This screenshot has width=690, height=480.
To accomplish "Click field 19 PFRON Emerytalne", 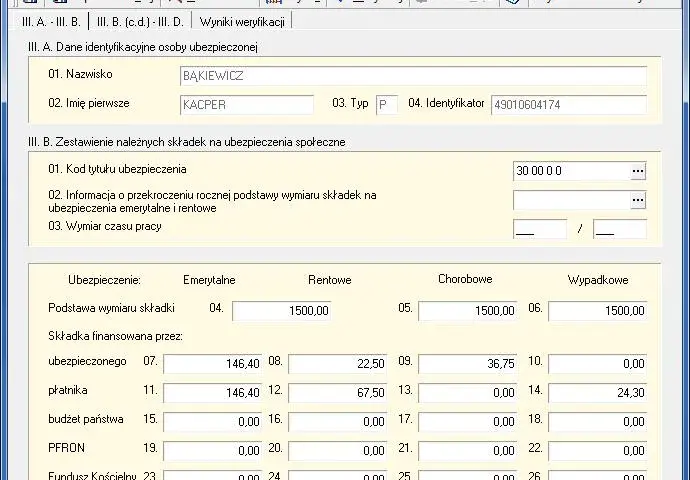I will coord(213,451).
